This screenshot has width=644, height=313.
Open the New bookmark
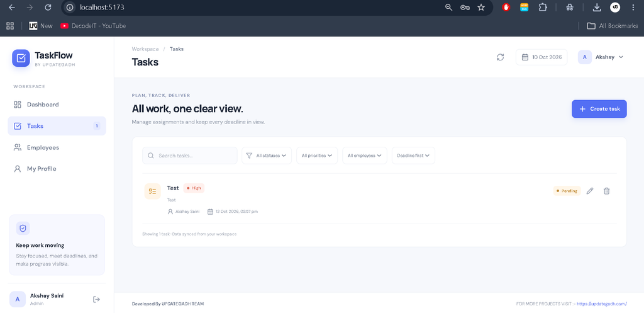pos(41,25)
